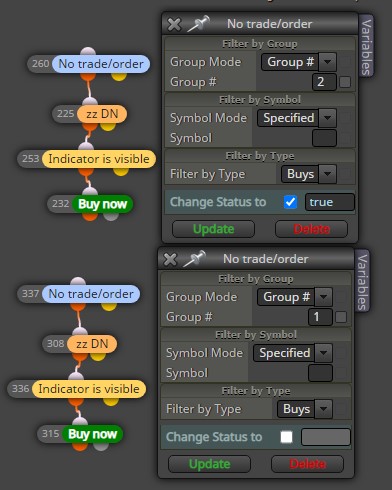Click Group # field with value 2
Image resolution: width=392 pixels, height=490 pixels.
[324, 82]
